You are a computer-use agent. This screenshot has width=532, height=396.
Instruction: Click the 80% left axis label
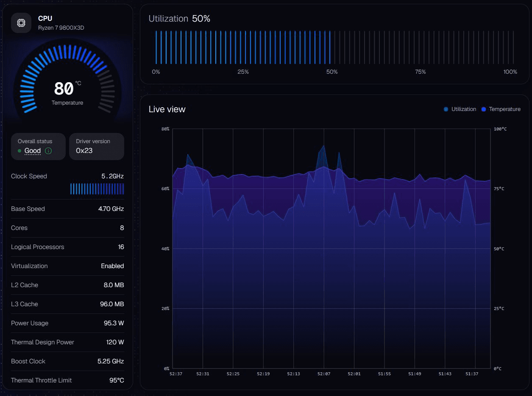pyautogui.click(x=165, y=129)
